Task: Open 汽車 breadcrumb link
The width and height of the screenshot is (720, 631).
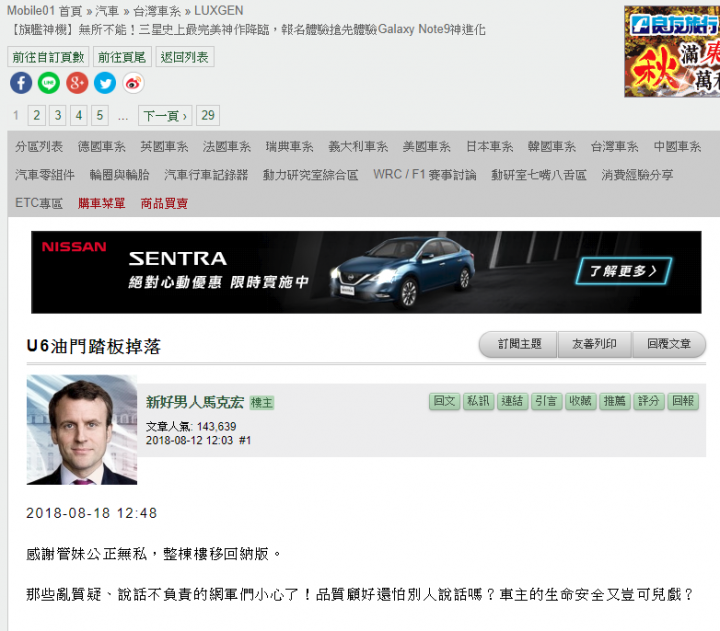Action: tap(107, 11)
